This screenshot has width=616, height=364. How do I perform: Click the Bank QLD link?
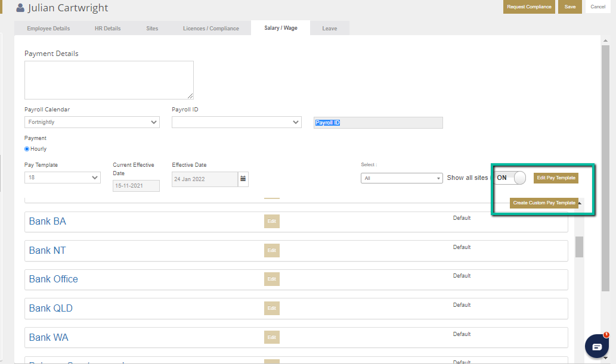(x=51, y=308)
